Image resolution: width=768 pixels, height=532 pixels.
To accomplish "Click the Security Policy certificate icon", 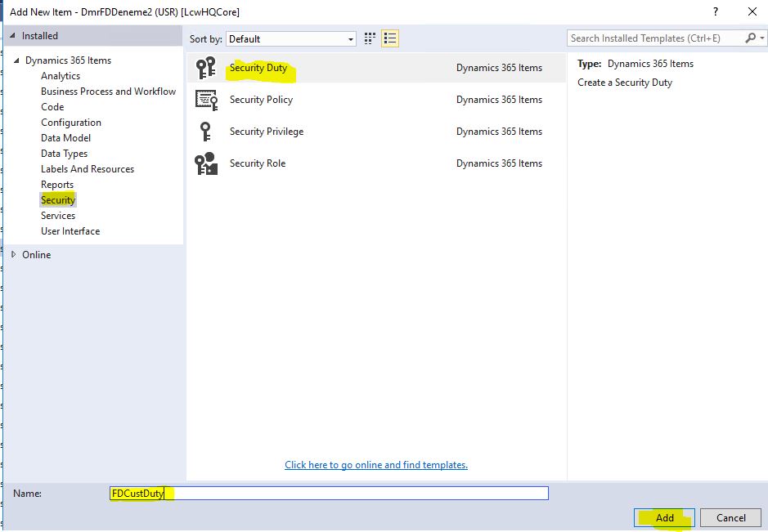I will pyautogui.click(x=205, y=100).
